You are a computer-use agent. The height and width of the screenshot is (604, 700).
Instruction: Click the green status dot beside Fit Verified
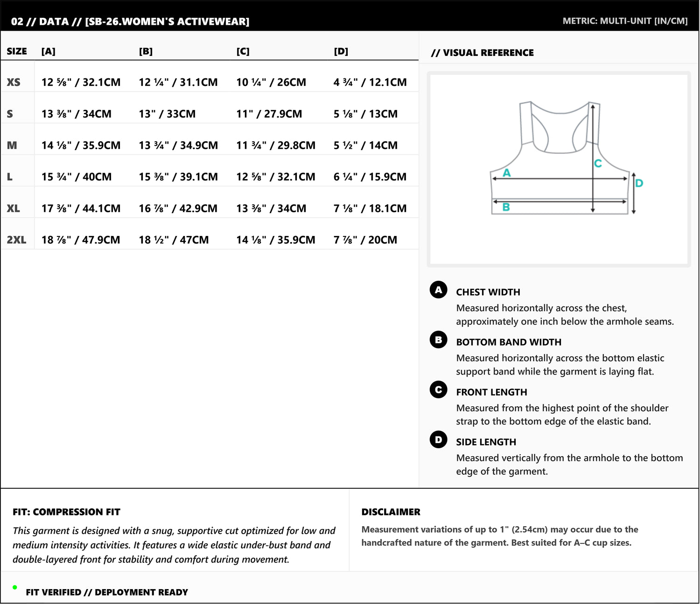(15, 587)
